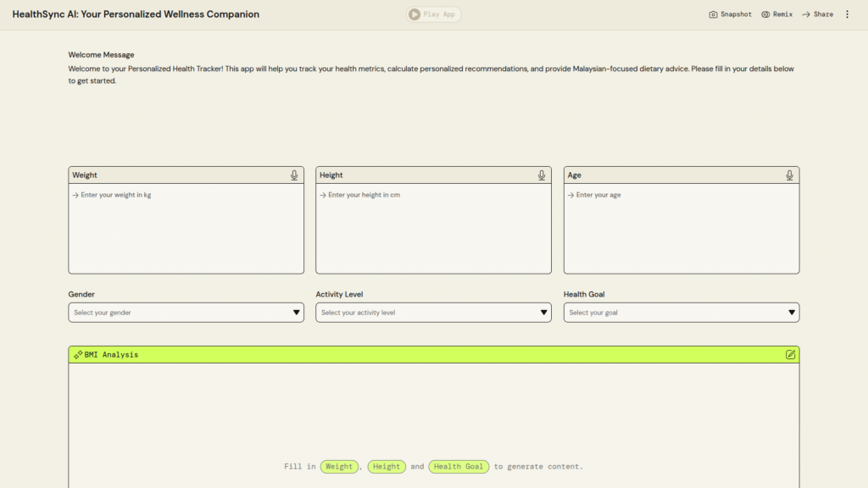Click the Age field microphone icon

789,175
